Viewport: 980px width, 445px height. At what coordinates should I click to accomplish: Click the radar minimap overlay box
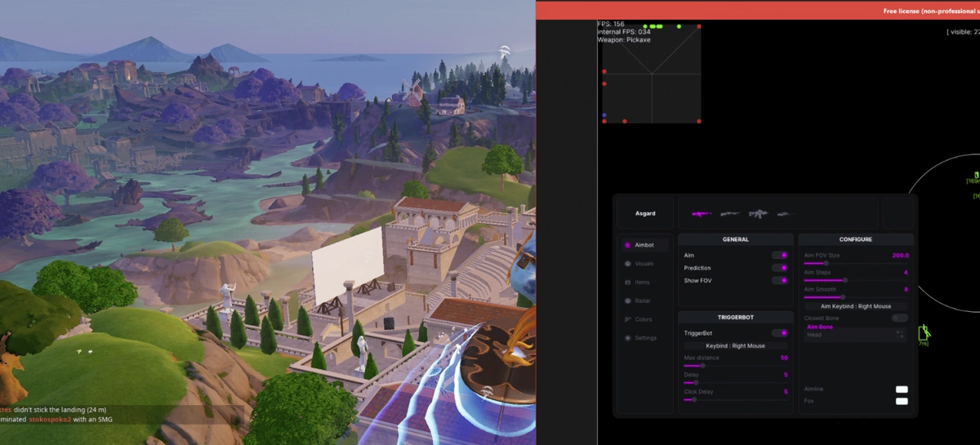(x=652, y=74)
